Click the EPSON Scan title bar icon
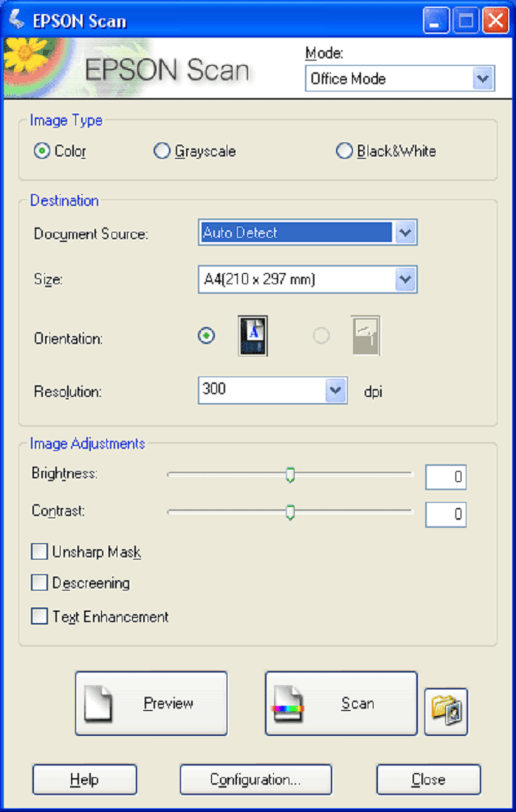 tap(16, 20)
